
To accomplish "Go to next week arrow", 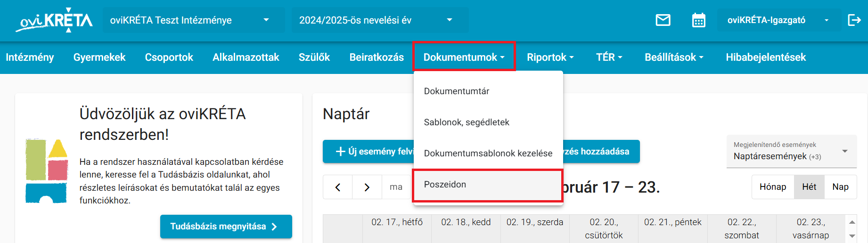I will coord(367,187).
